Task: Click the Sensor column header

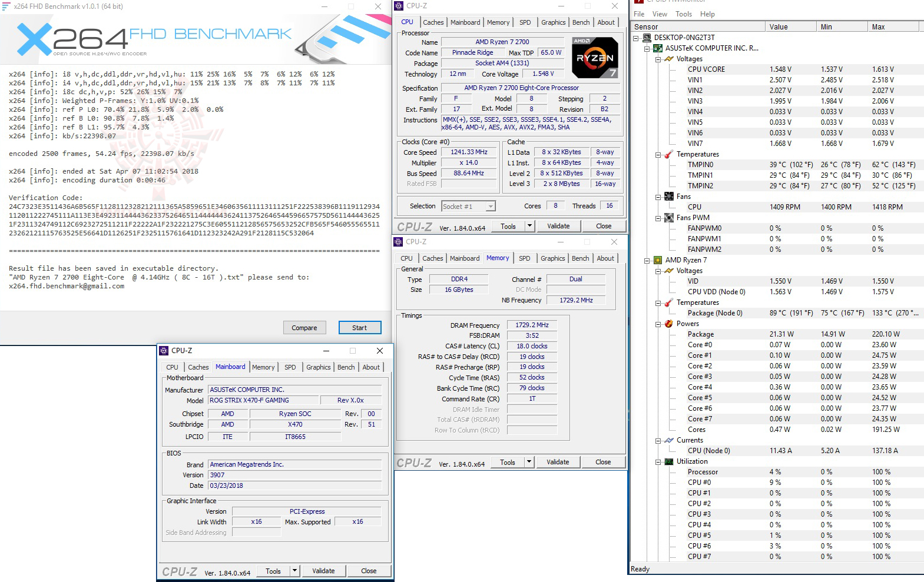Action: [x=698, y=27]
